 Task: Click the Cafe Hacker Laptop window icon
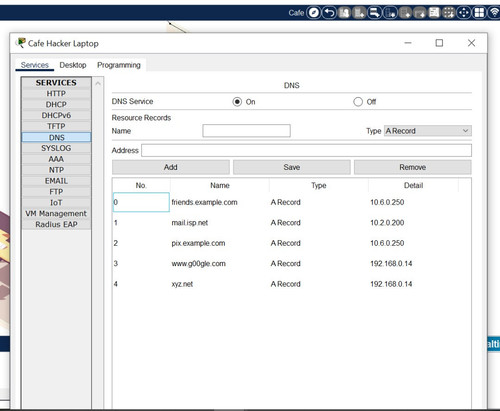[x=21, y=43]
